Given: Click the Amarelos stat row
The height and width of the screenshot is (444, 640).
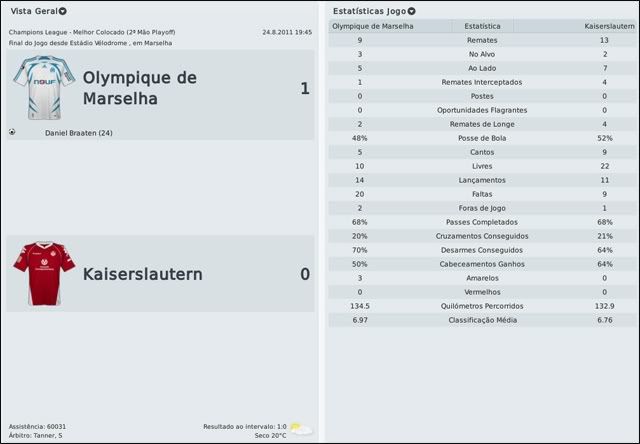Looking at the screenshot, I should 482,278.
